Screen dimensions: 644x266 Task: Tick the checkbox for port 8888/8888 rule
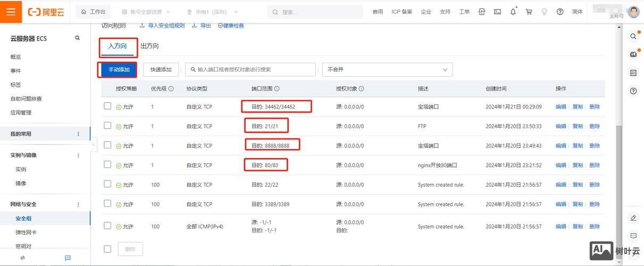click(x=107, y=145)
